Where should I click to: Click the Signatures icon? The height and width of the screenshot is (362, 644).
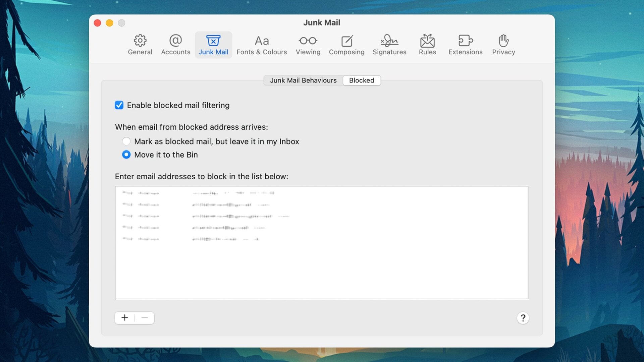[389, 45]
